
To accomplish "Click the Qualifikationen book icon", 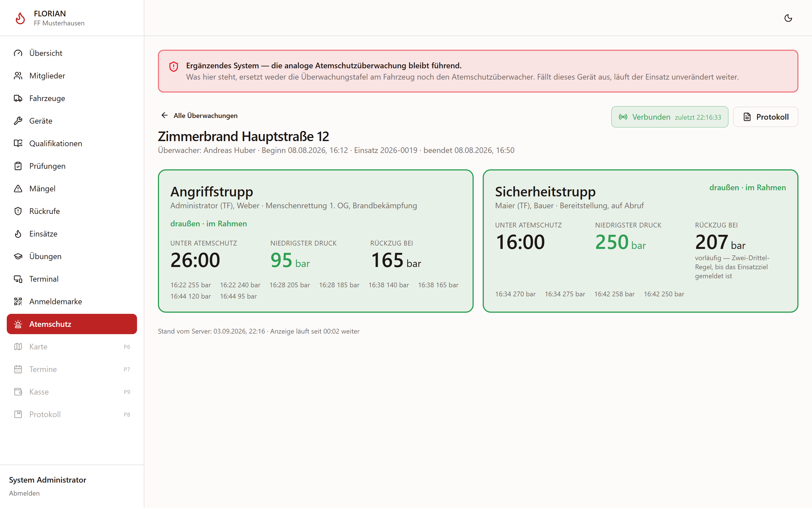I will click(18, 143).
